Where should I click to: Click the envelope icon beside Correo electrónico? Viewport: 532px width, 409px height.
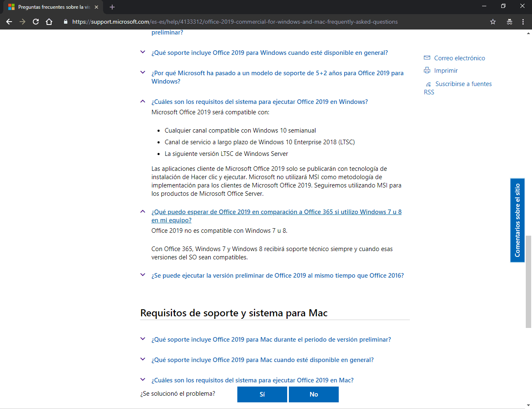click(x=427, y=58)
